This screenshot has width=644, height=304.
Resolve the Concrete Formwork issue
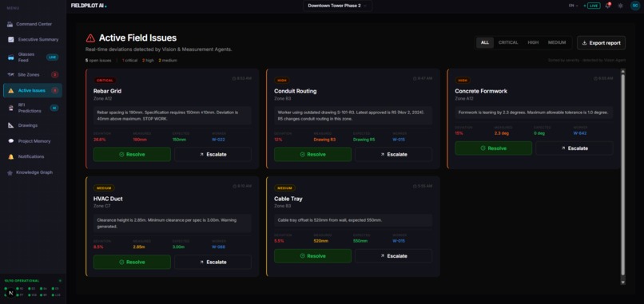493,148
